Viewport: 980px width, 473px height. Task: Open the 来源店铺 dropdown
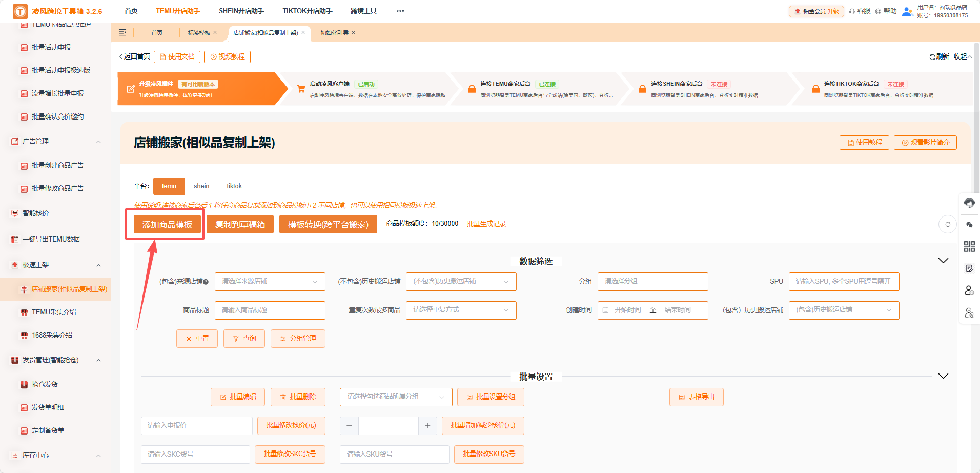tap(270, 281)
